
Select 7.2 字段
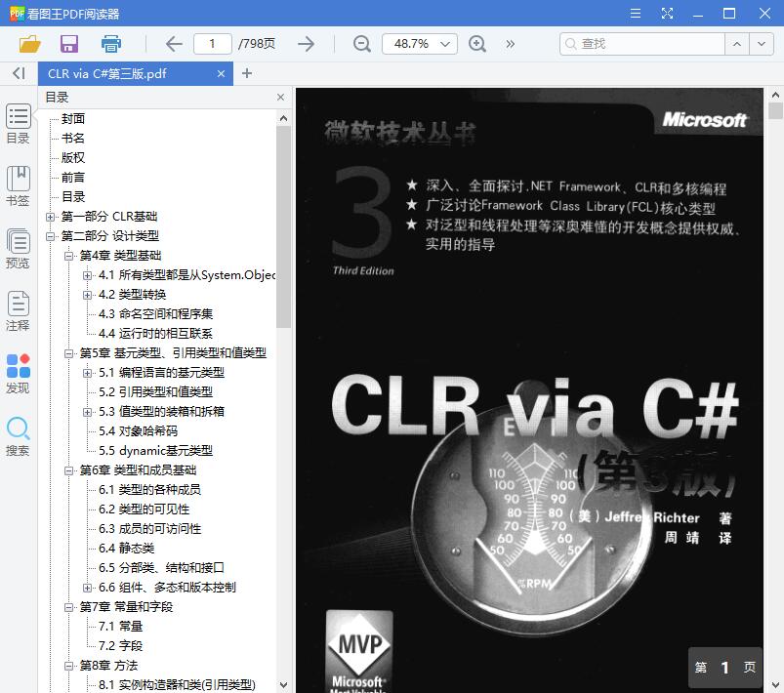point(120,645)
